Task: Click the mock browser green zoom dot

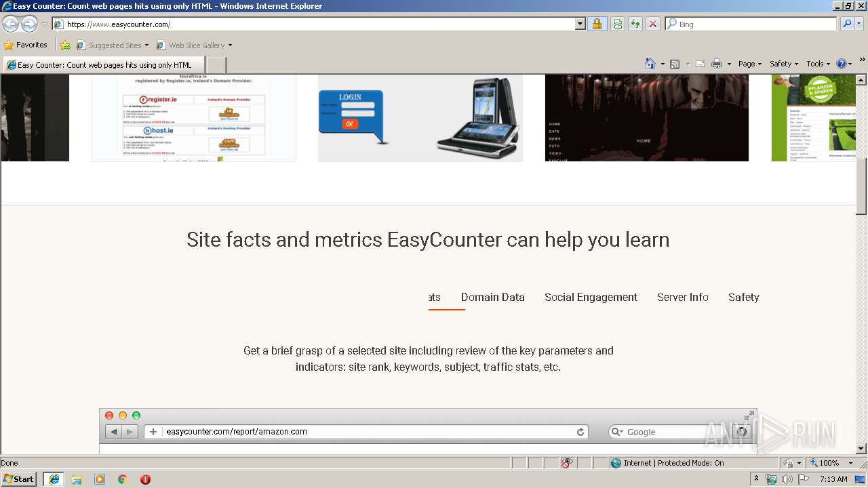Action: pos(136,415)
